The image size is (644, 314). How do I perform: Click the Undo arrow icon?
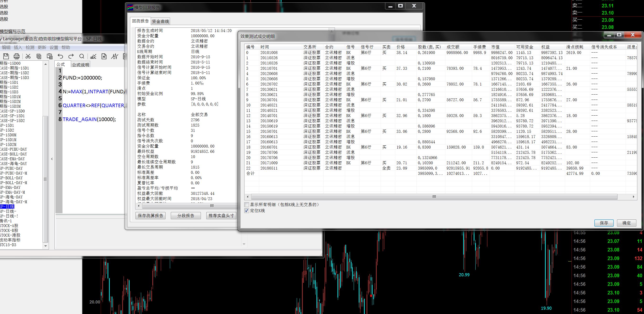click(60, 56)
